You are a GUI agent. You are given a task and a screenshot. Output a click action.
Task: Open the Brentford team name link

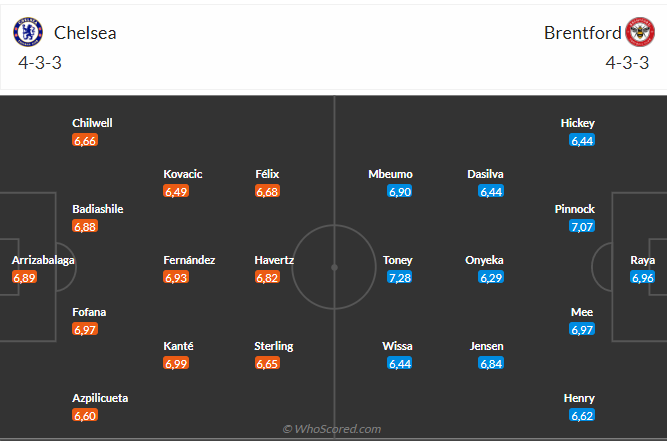tap(582, 33)
